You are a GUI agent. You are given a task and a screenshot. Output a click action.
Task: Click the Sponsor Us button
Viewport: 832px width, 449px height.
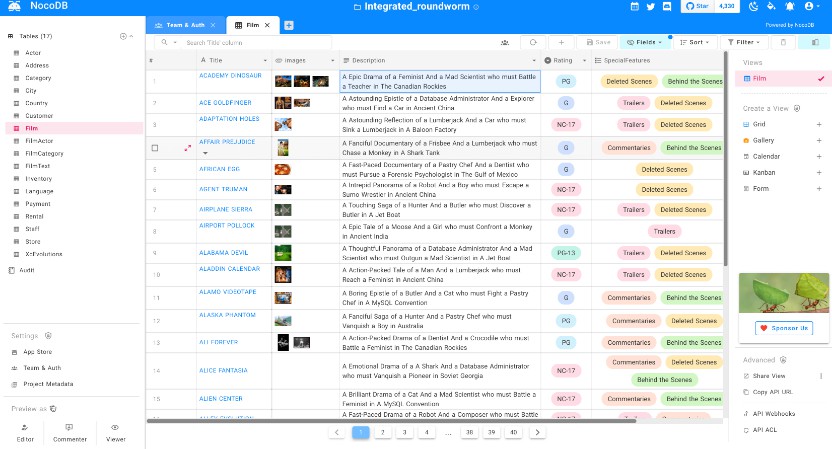(784, 328)
